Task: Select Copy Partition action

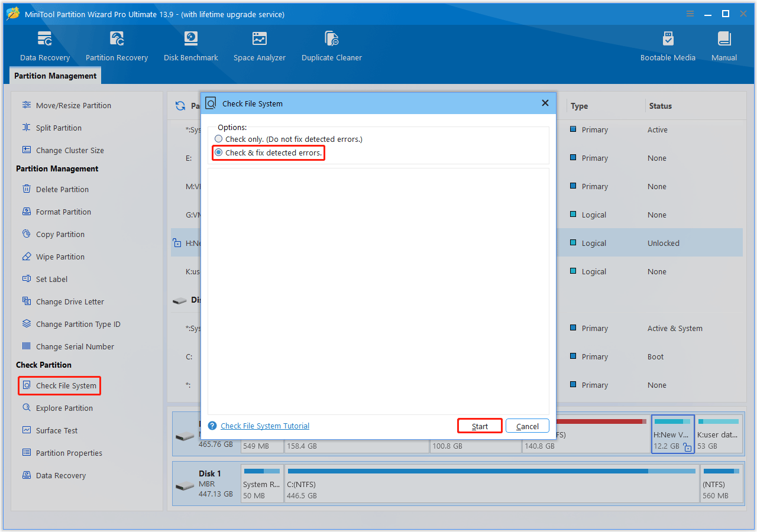Action: 60,234
